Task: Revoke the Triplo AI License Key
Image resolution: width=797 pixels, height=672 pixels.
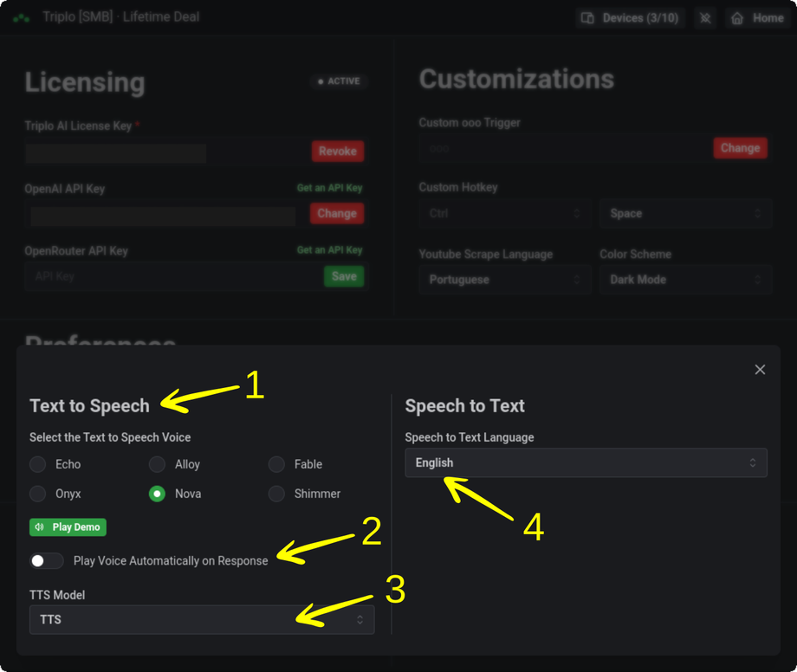Action: 337,152
